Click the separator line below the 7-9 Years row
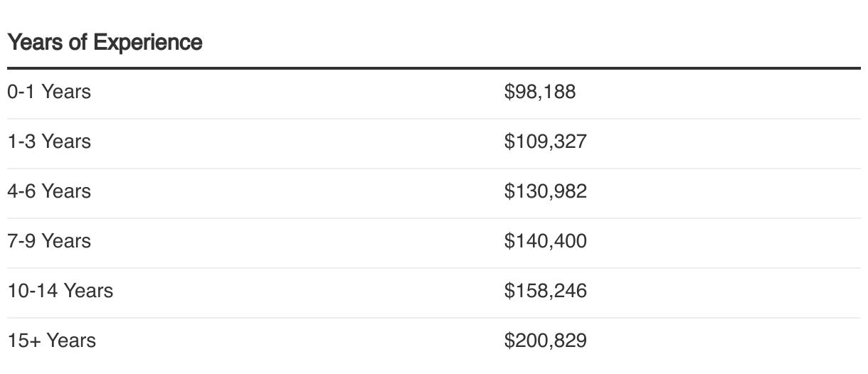 (434, 268)
